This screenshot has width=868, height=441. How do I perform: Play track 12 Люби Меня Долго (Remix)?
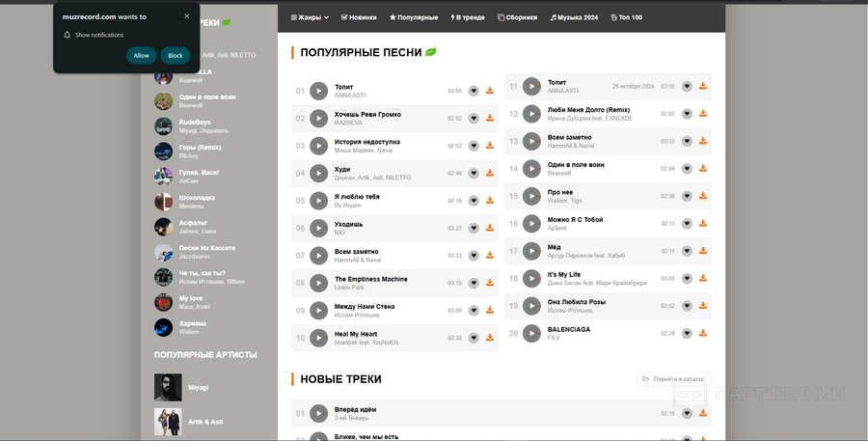(532, 114)
